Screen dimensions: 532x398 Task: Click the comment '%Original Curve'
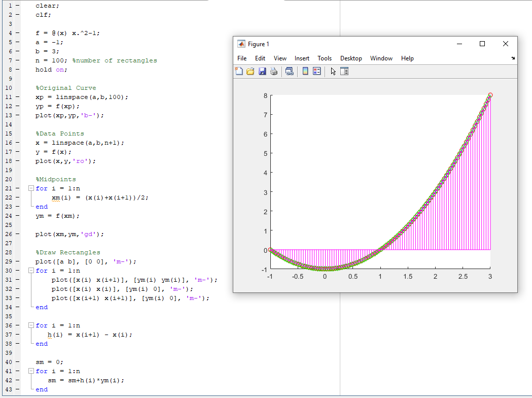[66, 88]
